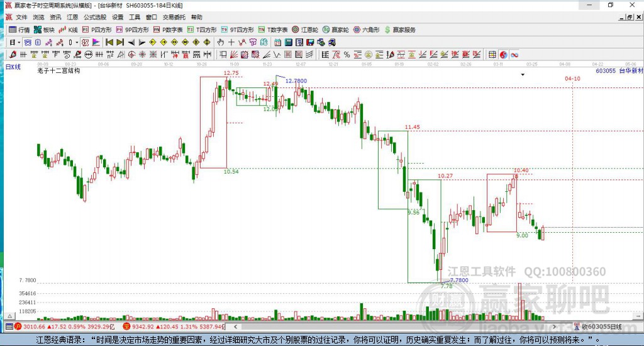Open the P数字表 tool
Viewport: 644px width, 346px height.
pyautogui.click(x=168, y=30)
